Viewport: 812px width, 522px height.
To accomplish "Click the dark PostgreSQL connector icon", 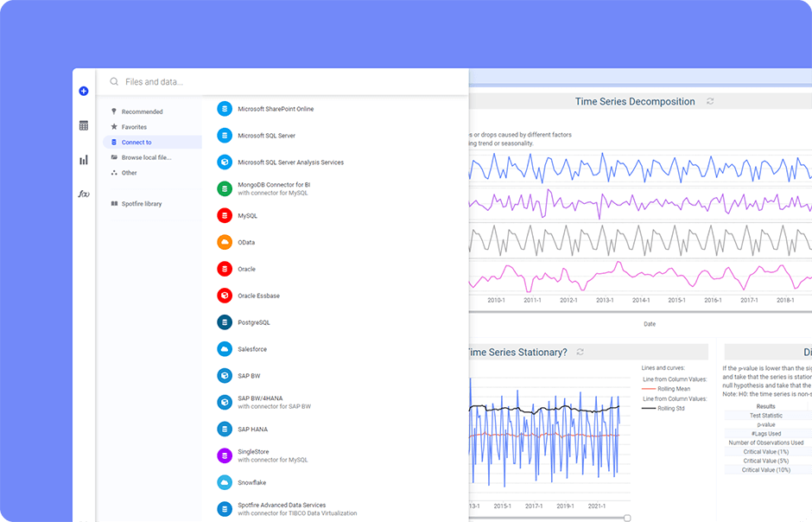I will click(x=225, y=322).
